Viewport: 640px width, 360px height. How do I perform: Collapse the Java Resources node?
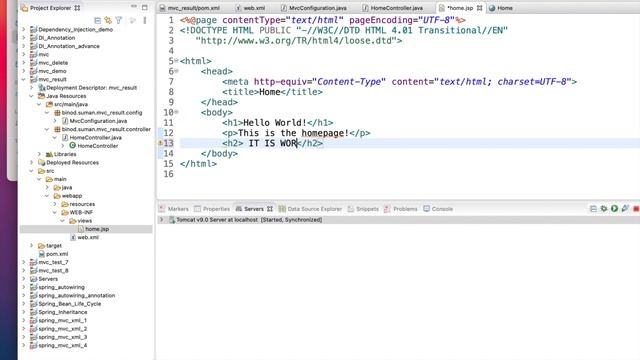coord(31,96)
